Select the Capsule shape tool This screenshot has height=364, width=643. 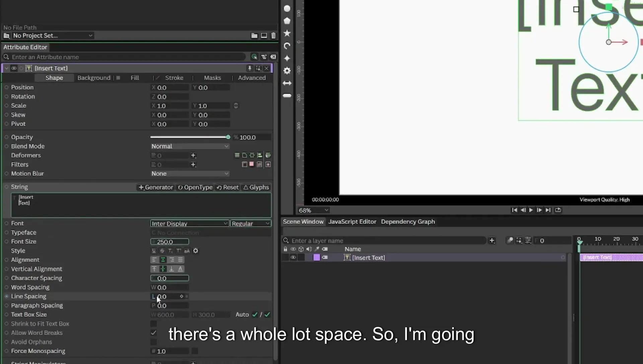287,95
